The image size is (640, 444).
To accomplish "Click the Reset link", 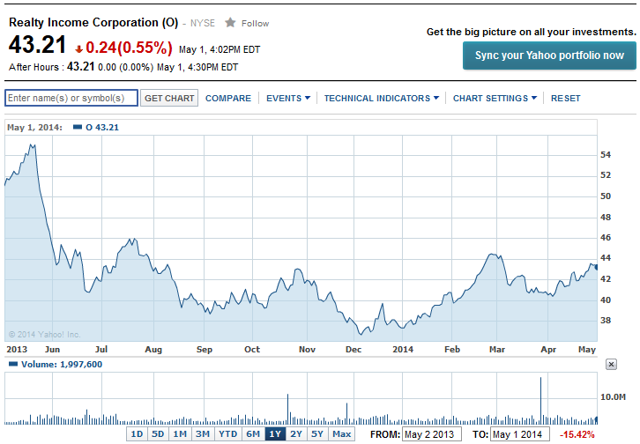I will click(x=565, y=98).
